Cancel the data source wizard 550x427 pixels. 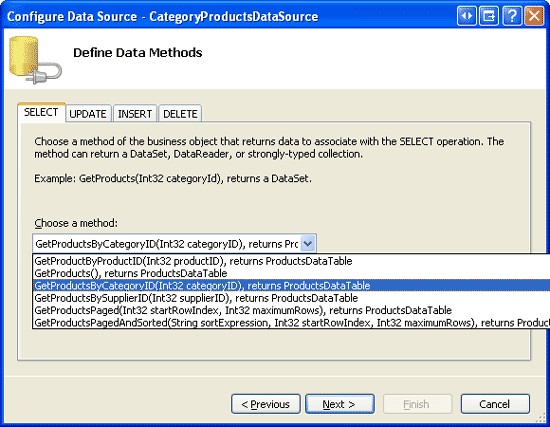click(495, 404)
